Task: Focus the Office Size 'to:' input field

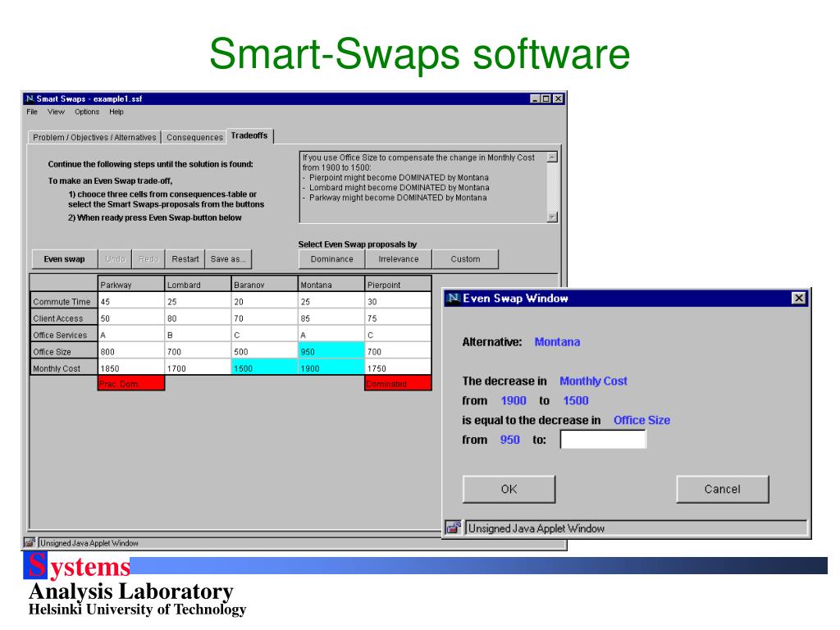Action: [x=603, y=440]
